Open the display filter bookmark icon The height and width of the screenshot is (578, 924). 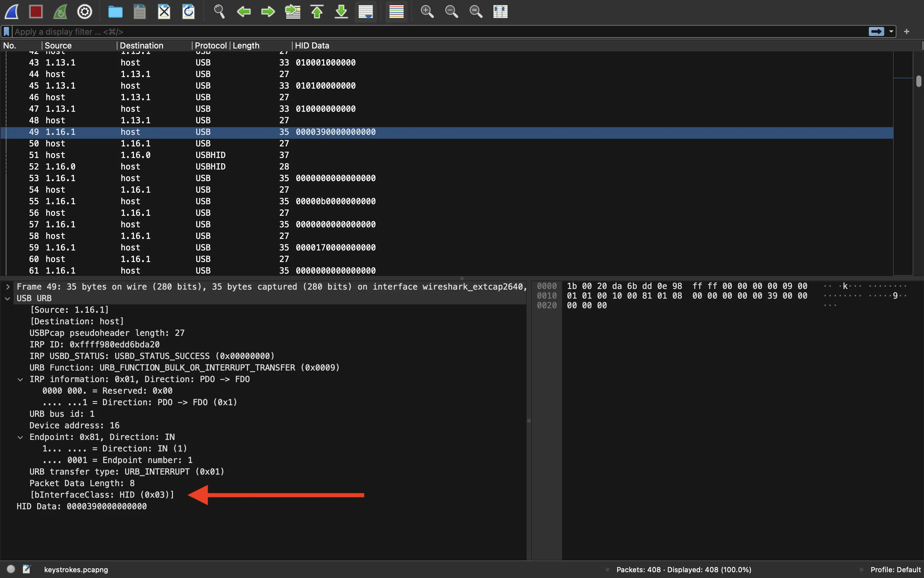6,32
